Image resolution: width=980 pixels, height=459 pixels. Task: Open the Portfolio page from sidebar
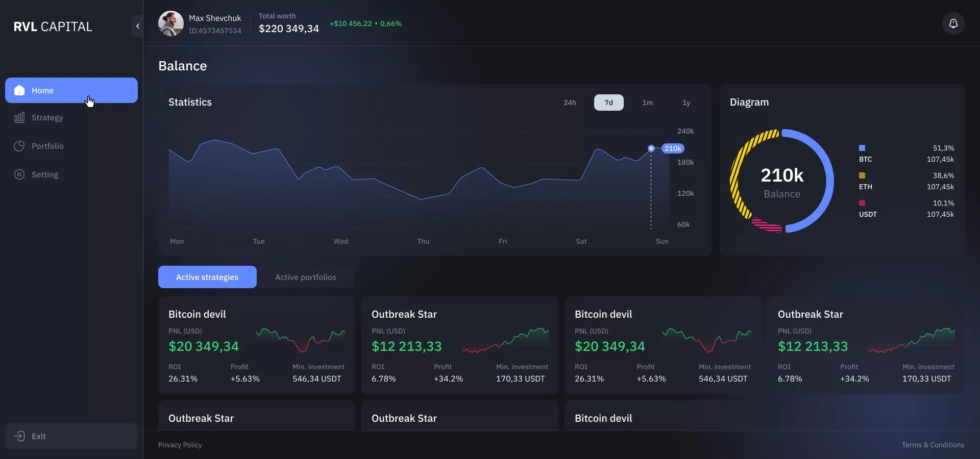click(x=47, y=146)
